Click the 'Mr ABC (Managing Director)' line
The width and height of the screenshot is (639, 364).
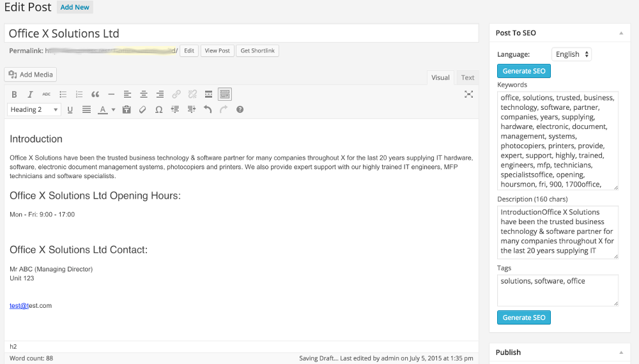51,269
